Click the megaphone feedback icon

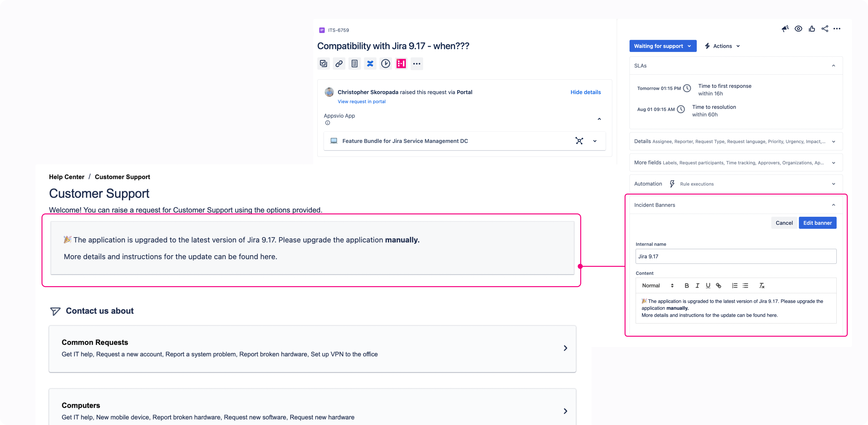pos(785,29)
